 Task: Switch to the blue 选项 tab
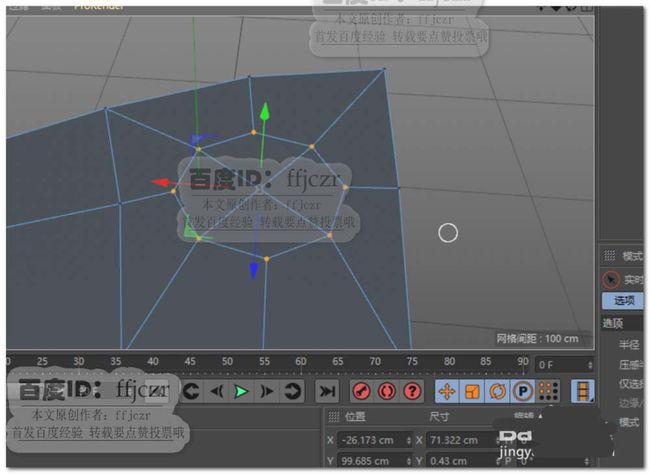[623, 300]
